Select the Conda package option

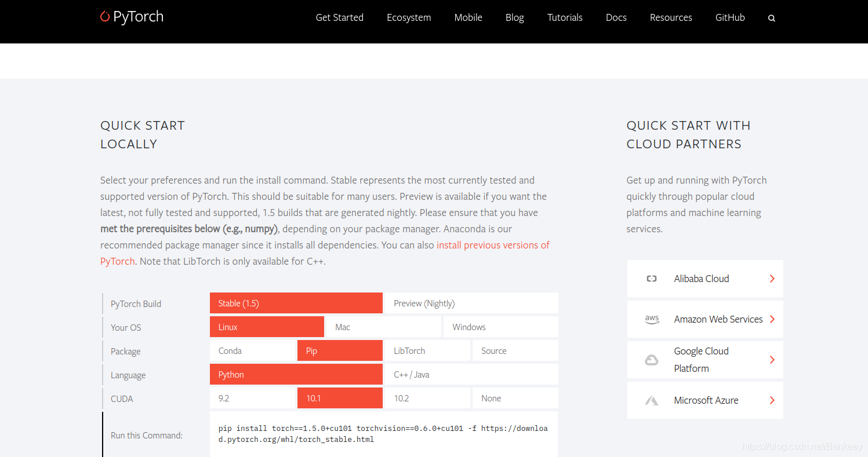coord(252,350)
